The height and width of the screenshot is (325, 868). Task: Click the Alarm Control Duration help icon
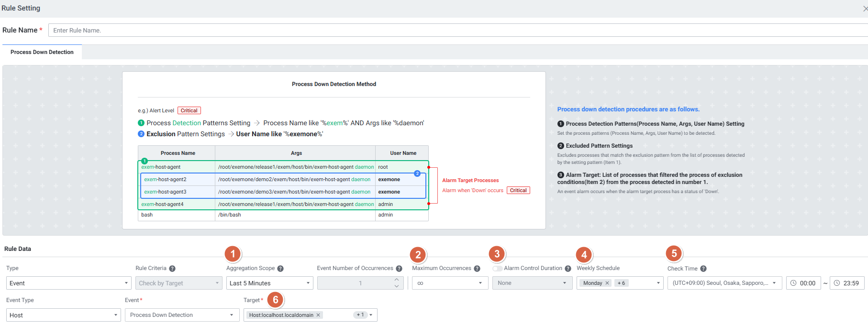point(568,269)
